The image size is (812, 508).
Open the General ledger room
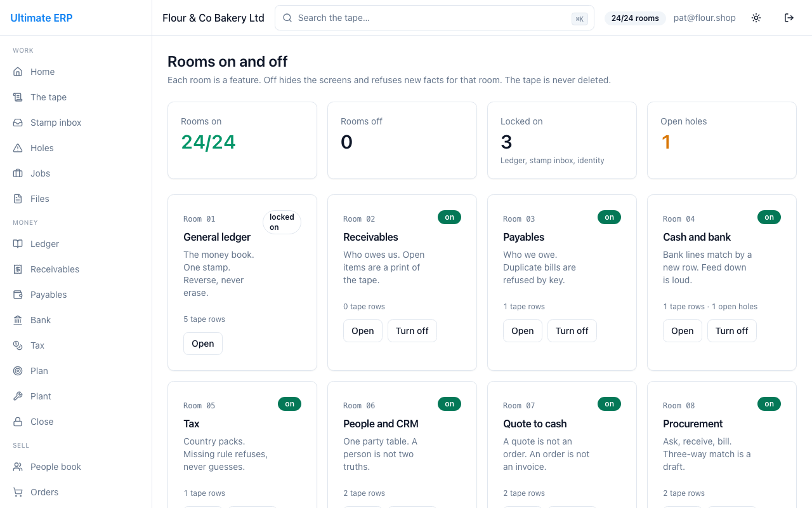point(203,344)
